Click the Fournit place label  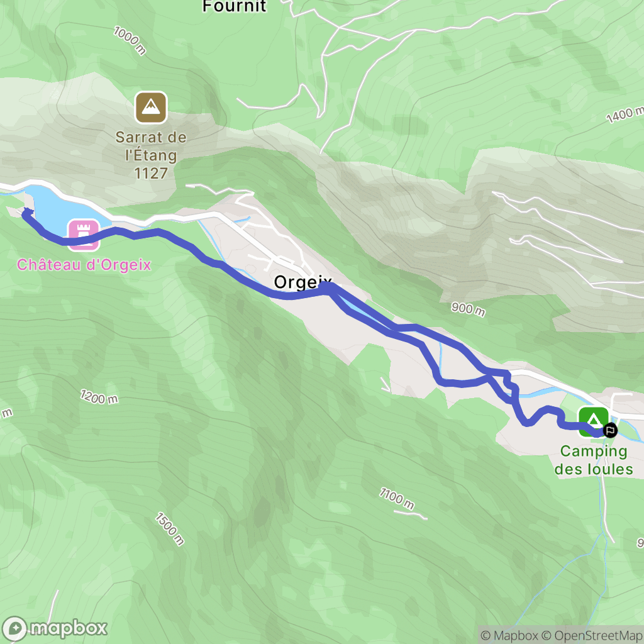tap(235, 6)
